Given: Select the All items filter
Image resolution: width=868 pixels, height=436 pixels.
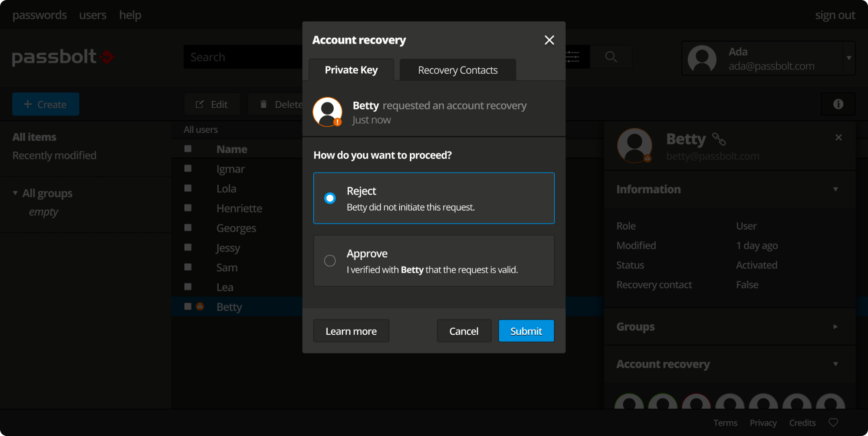Looking at the screenshot, I should (34, 137).
